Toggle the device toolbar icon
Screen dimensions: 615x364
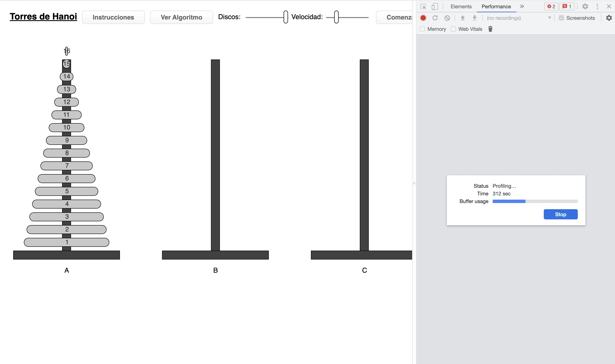[435, 6]
